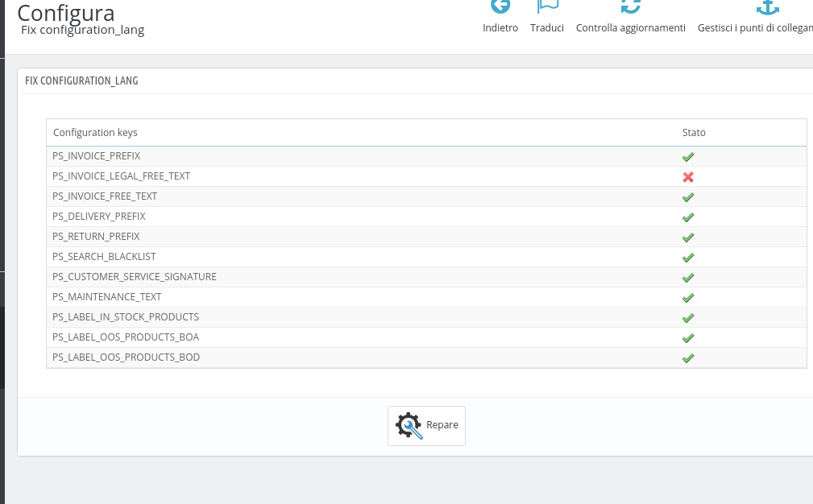Click the gear and wrench icon in Repare

click(409, 426)
